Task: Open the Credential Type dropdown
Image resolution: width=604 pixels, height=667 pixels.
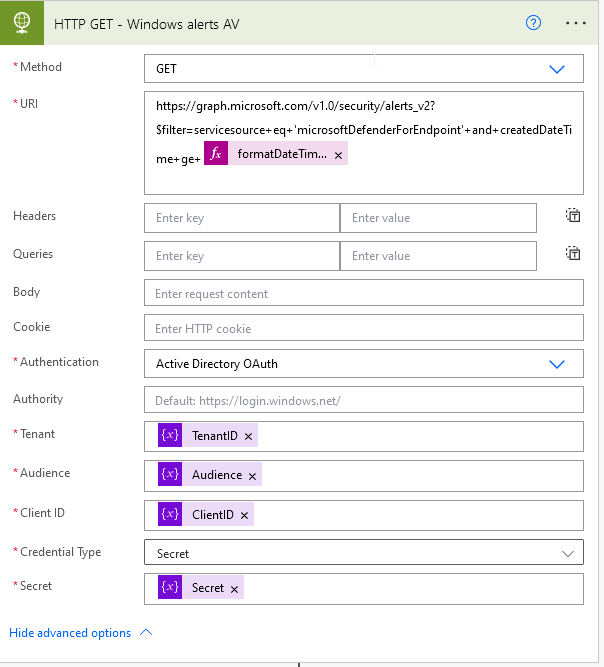Action: point(364,553)
